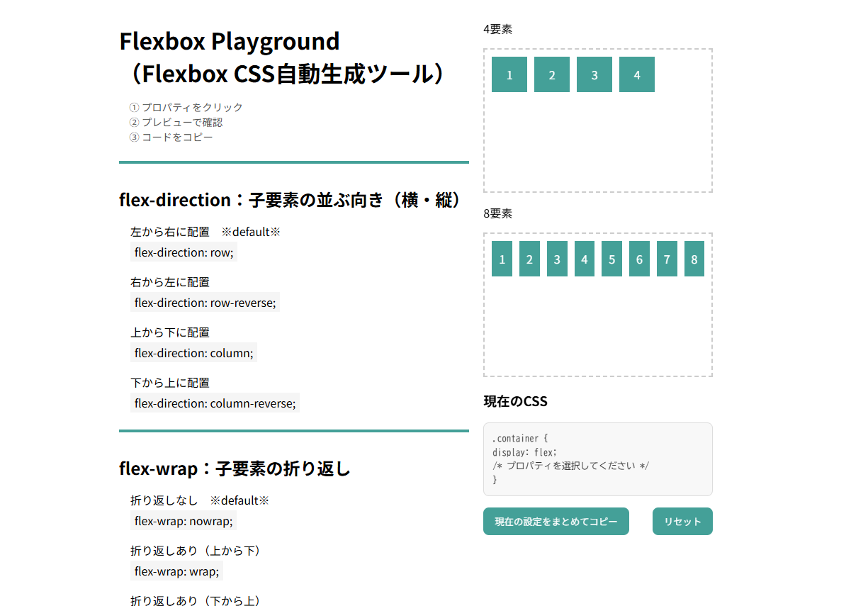
Task: Enable flex-wrap: wrap; option
Action: click(x=176, y=571)
